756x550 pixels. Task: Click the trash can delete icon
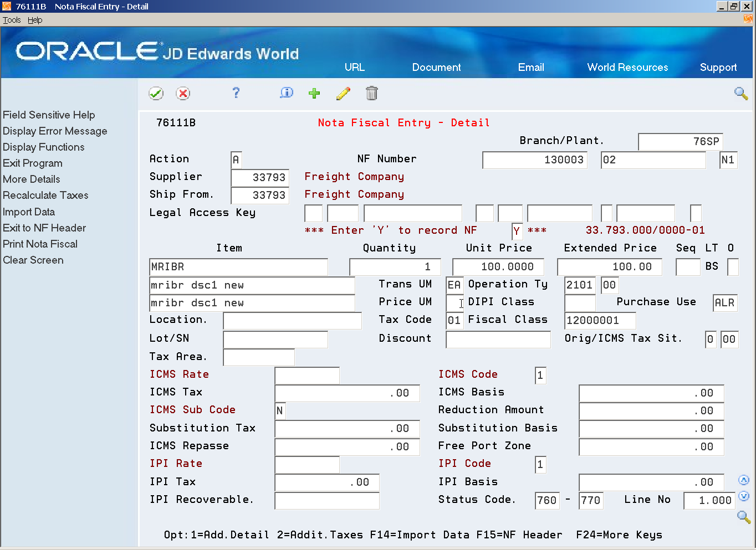click(371, 94)
